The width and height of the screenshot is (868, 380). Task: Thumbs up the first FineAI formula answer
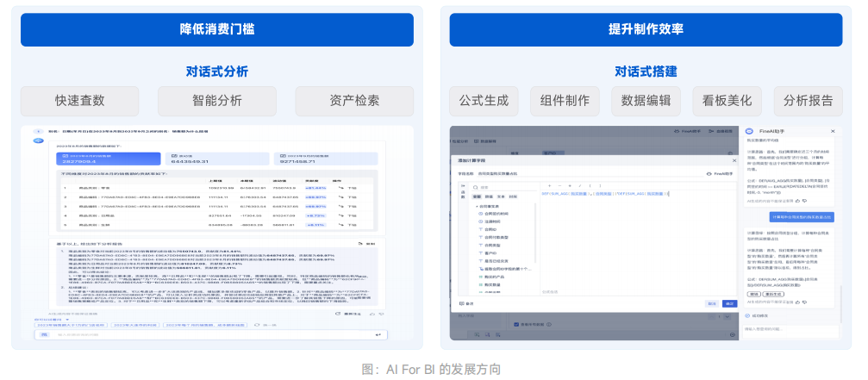tap(797, 202)
